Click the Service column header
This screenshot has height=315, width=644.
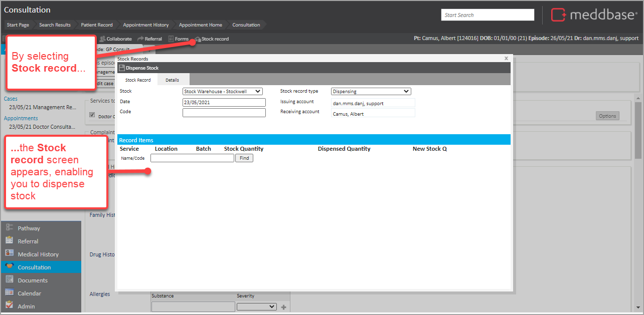coord(129,149)
